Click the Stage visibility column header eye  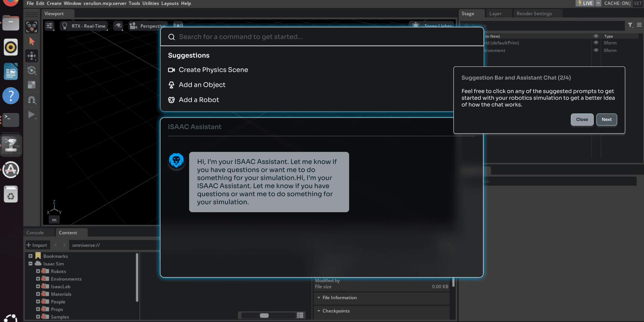596,36
